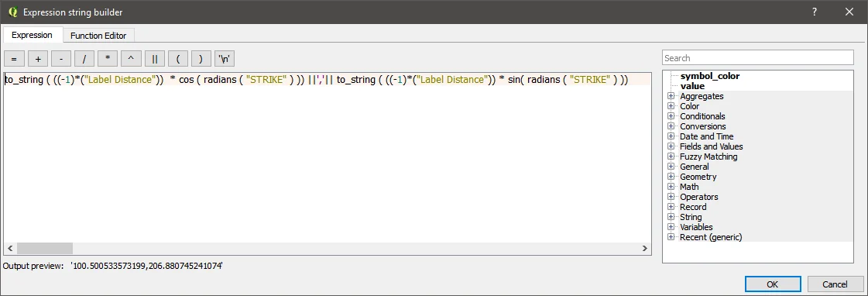Expand the Math function group
Viewport: 868px width, 296px height.
coord(671,187)
